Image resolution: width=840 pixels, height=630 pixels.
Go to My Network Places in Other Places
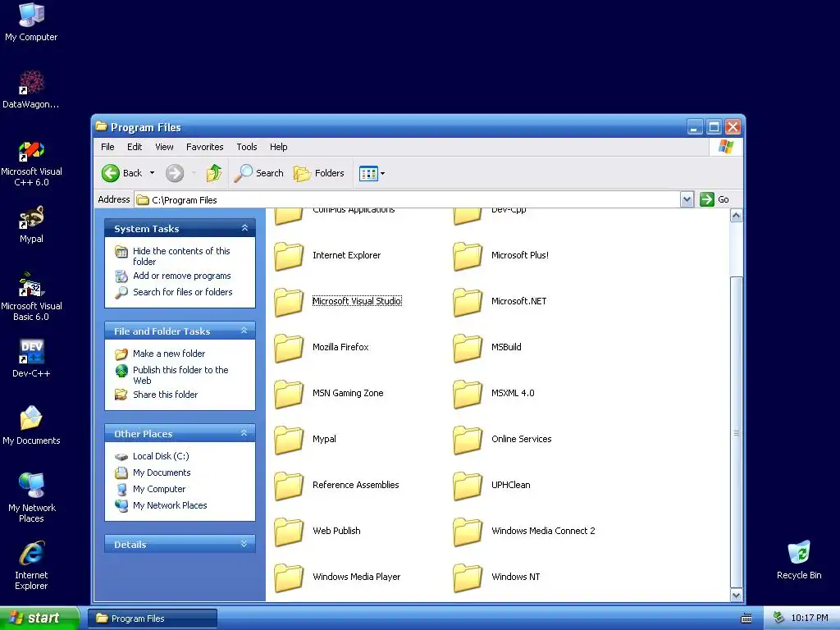(x=170, y=505)
